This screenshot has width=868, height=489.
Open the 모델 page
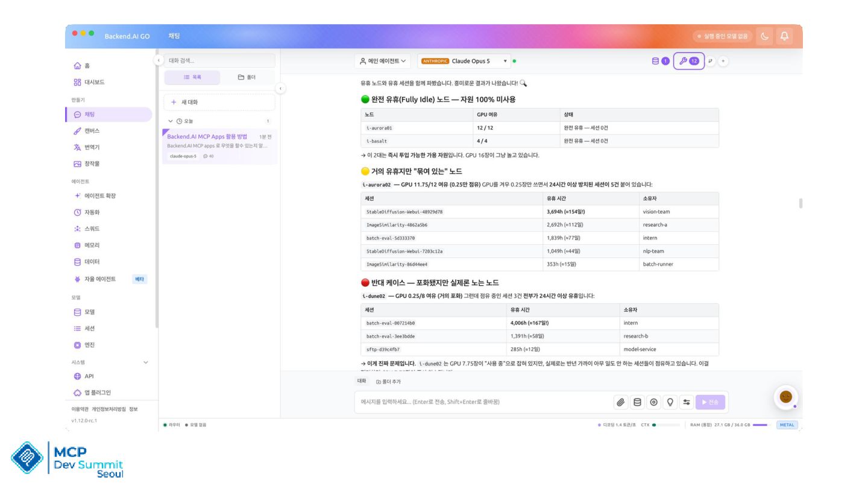tap(108, 312)
